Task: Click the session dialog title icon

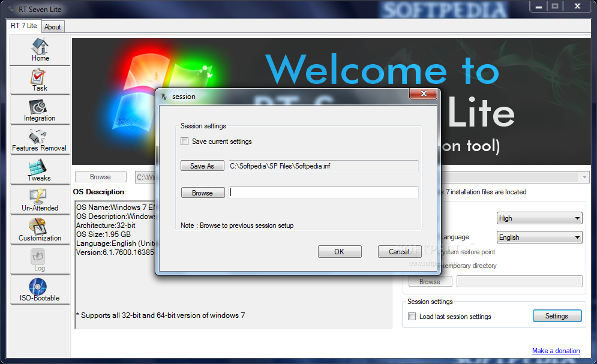Action: (164, 97)
